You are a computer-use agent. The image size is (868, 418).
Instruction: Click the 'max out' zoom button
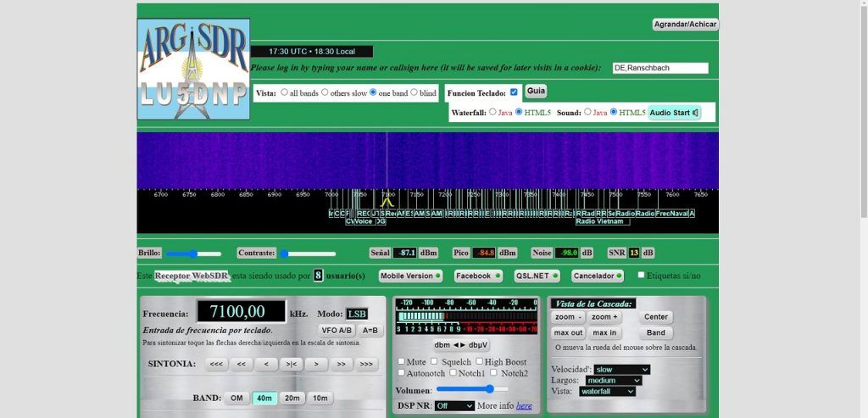tap(569, 332)
